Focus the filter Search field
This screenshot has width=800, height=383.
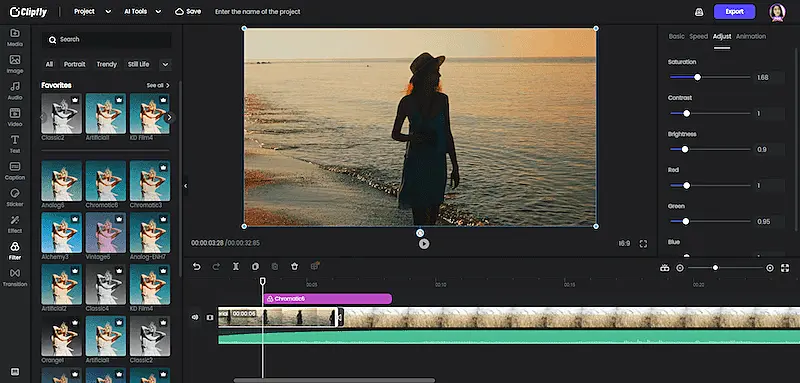click(x=107, y=39)
